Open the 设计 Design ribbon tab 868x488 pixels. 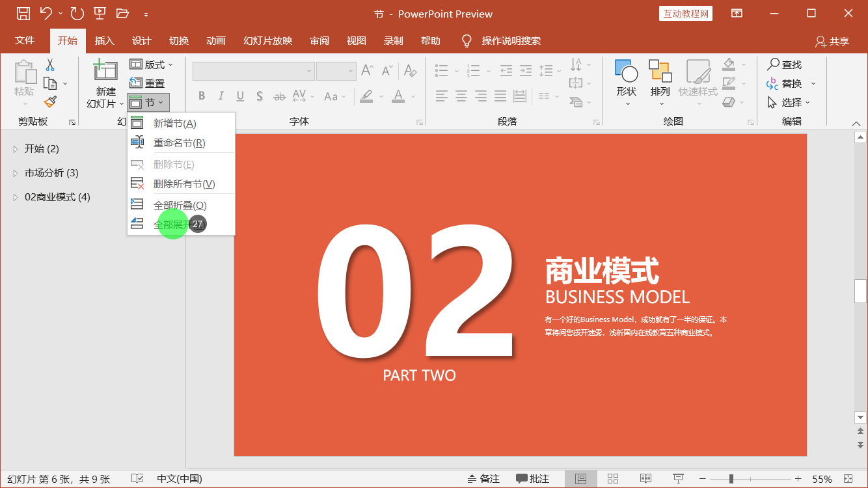point(141,40)
